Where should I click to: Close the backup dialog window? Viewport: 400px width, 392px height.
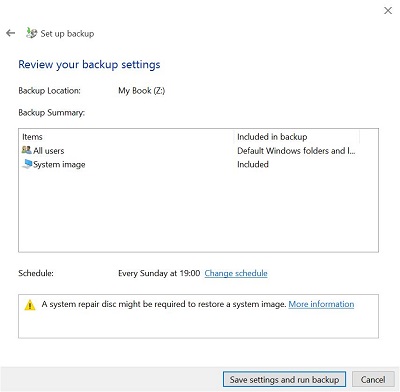point(388,11)
